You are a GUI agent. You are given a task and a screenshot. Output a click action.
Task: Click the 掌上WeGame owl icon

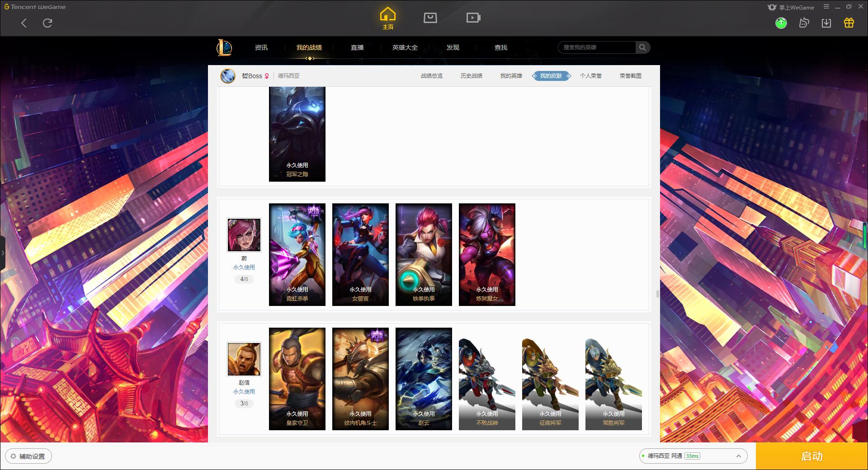(x=772, y=7)
